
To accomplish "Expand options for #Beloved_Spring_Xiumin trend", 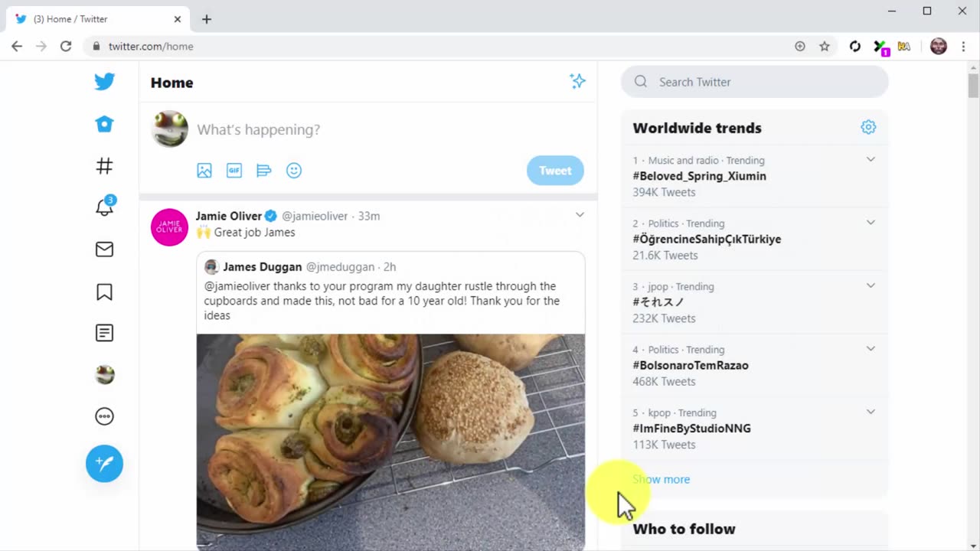I will (x=871, y=159).
